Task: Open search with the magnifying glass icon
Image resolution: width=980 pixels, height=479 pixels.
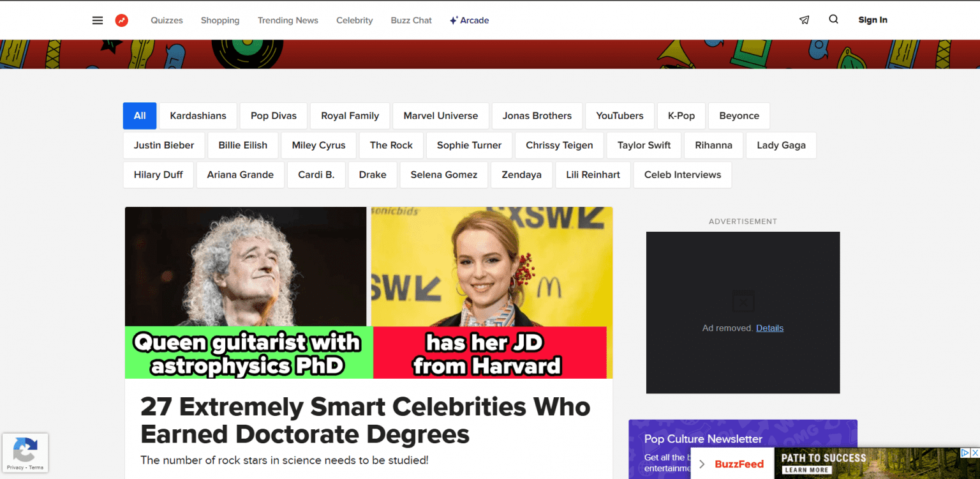Action: 833,20
